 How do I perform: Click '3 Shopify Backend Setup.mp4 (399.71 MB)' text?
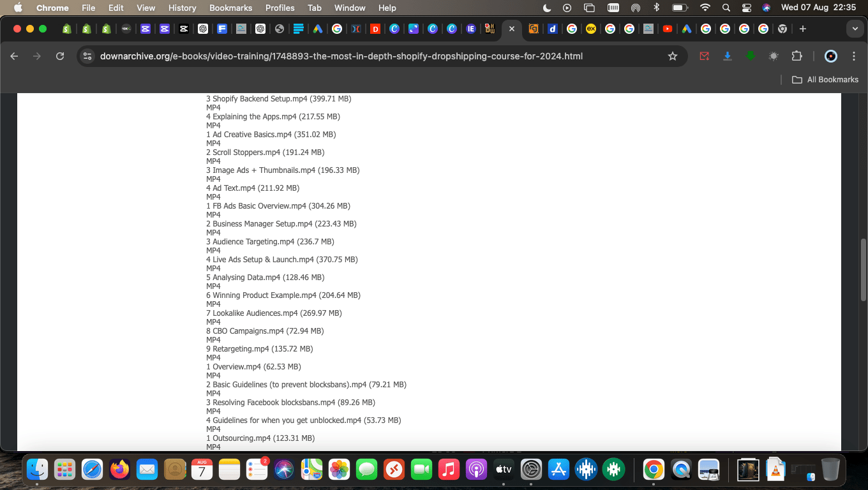click(279, 99)
